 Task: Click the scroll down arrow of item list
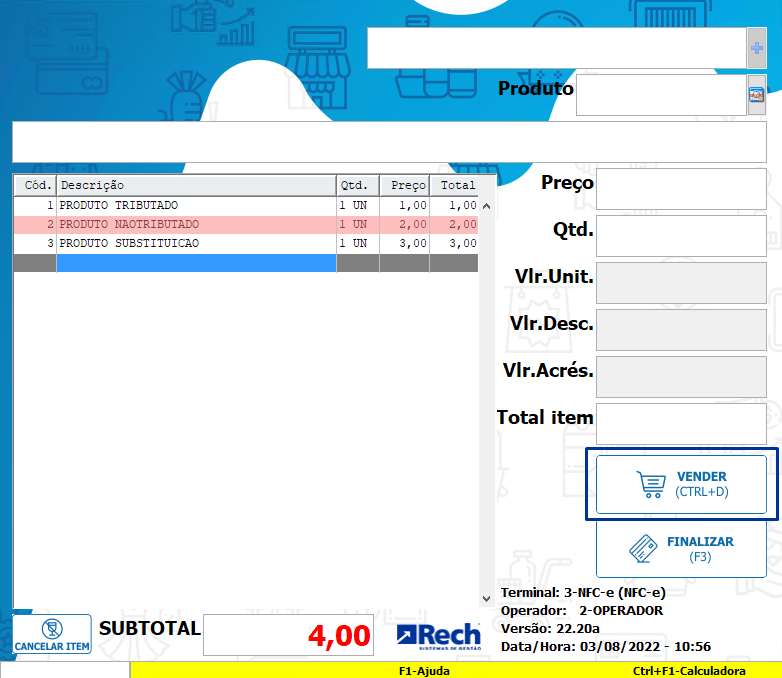pos(487,599)
